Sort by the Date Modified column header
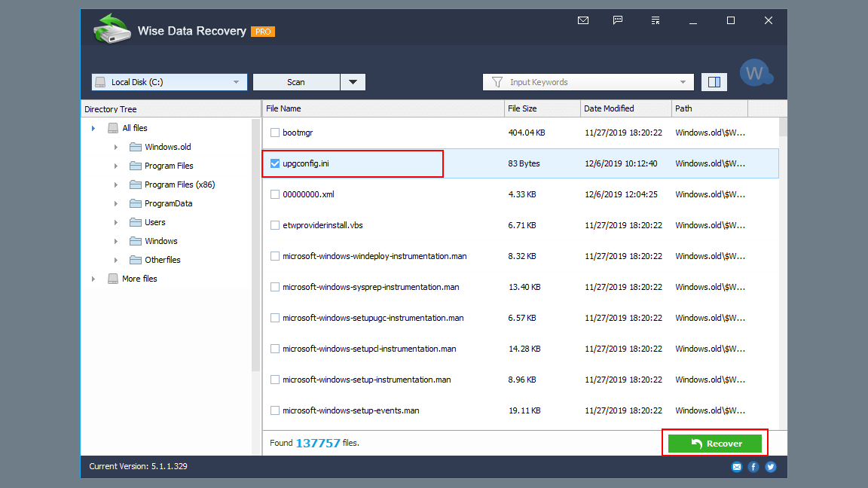Viewport: 868px width, 488px height. point(625,108)
